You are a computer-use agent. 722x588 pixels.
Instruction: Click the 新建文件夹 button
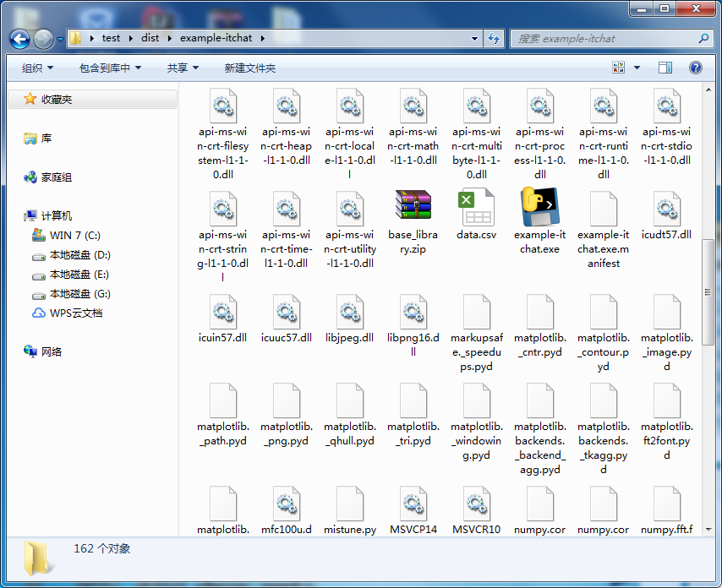pos(250,68)
